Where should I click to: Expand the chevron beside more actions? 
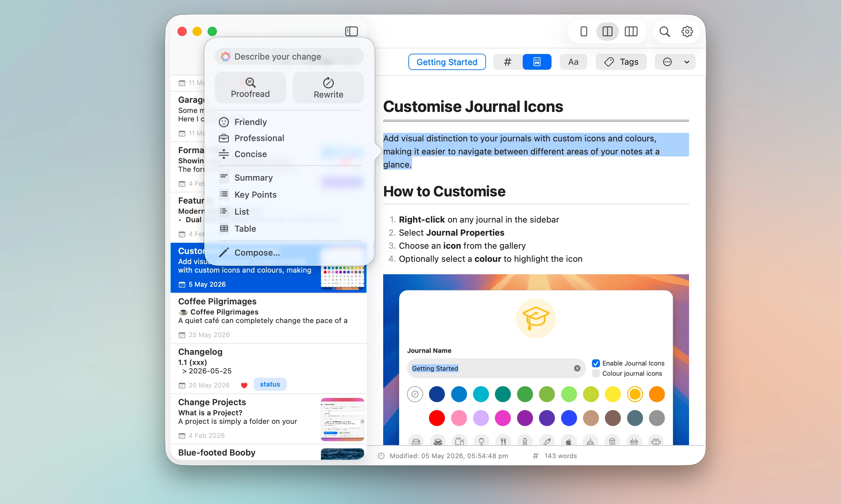[686, 62]
